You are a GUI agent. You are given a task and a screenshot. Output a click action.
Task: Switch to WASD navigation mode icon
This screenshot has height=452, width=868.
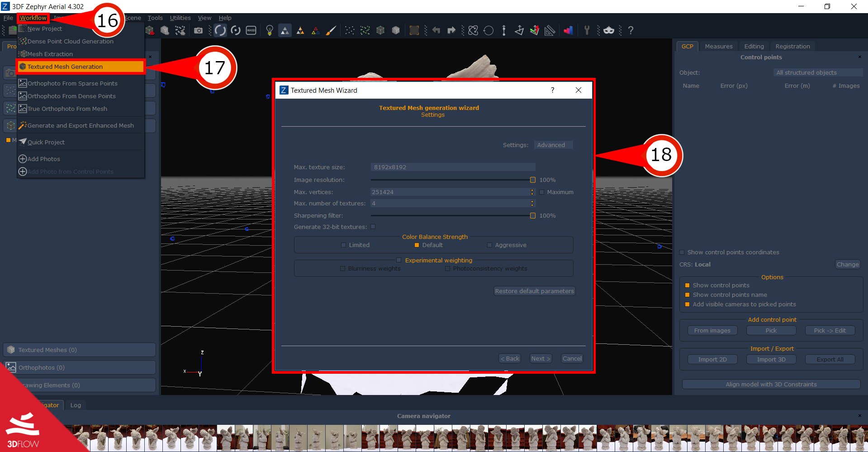coord(251,30)
